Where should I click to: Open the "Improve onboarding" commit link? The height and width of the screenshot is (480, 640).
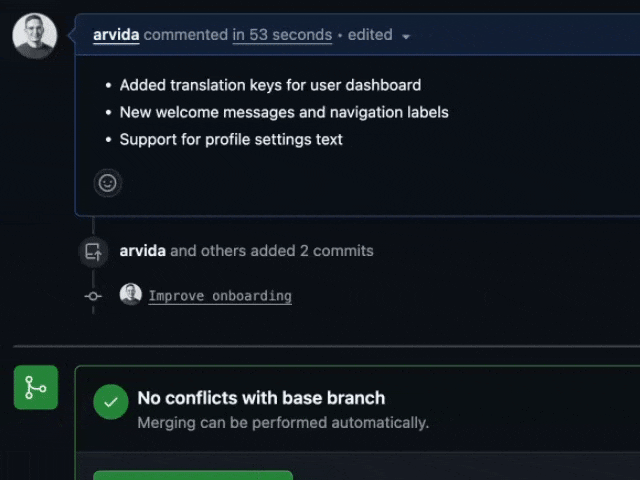coord(220,296)
